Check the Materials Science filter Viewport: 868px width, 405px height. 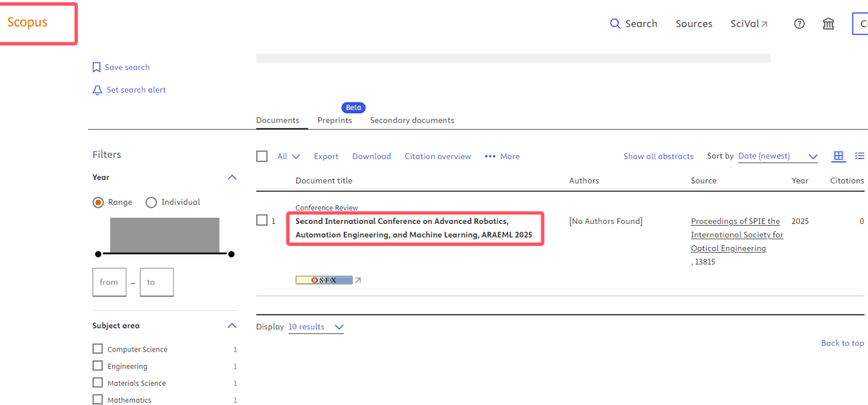(x=98, y=382)
